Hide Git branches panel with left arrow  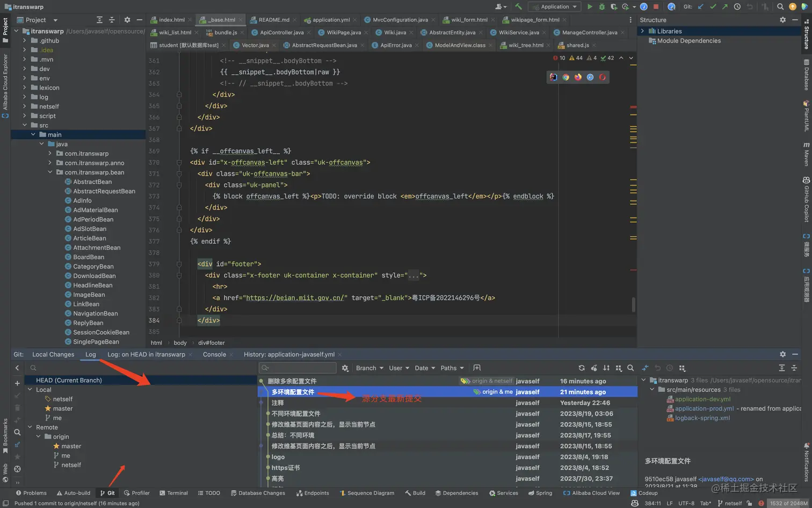click(x=17, y=368)
